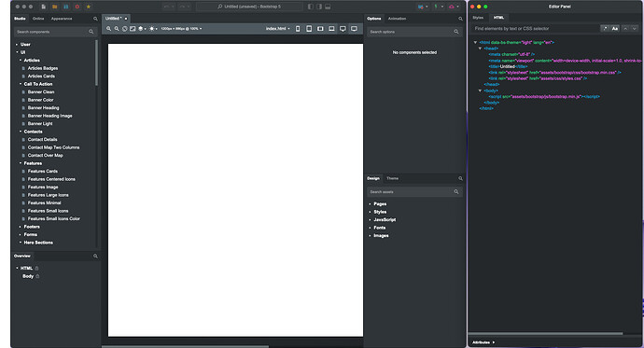Close the Untitled document tab
644x348 pixels.
coord(126,19)
